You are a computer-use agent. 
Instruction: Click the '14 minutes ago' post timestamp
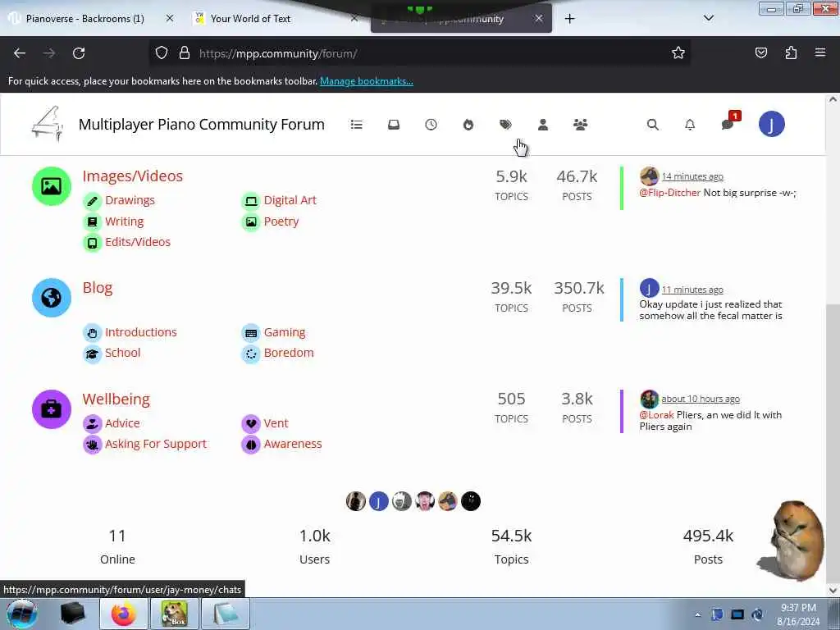pyautogui.click(x=692, y=176)
